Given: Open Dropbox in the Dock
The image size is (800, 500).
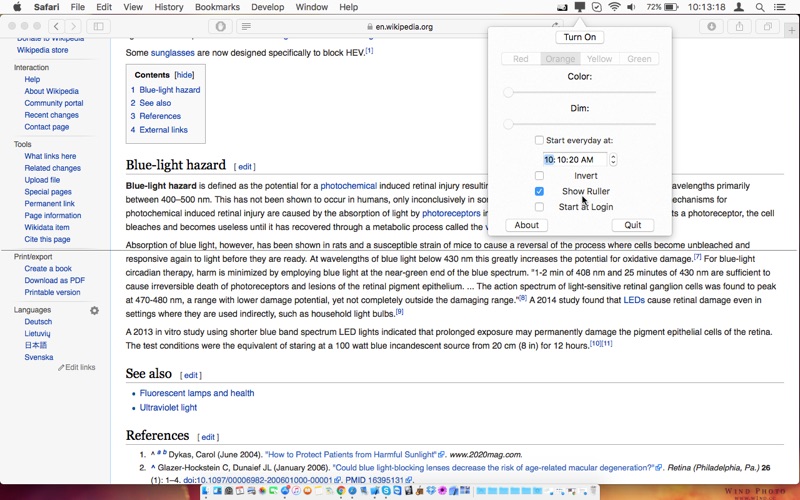Looking at the screenshot, I should point(432,491).
